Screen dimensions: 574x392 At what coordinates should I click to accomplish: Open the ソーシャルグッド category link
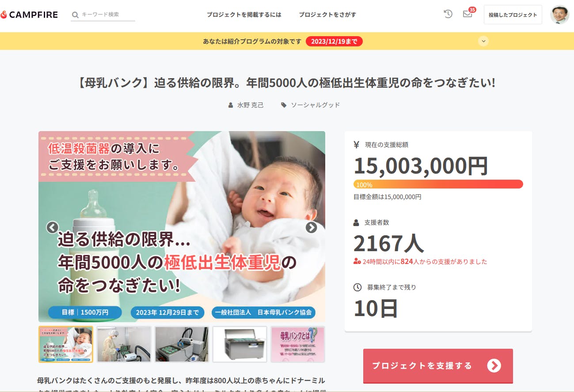(x=316, y=105)
